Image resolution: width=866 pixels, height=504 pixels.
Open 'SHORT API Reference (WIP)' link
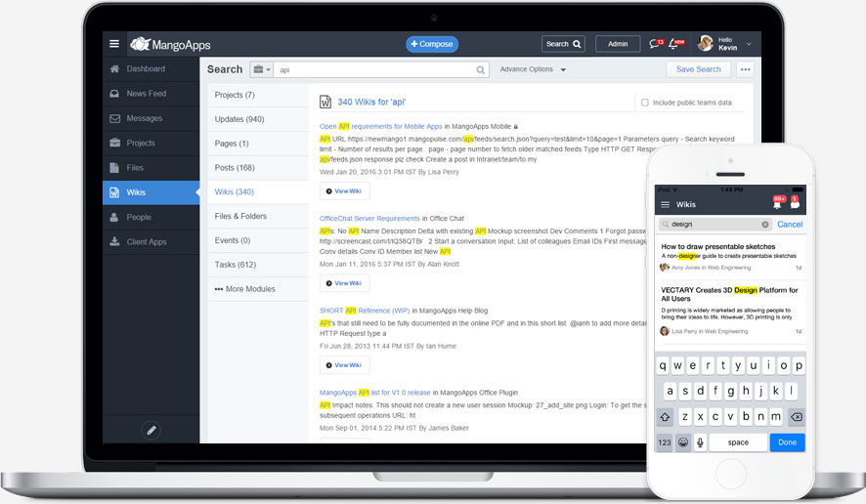point(365,311)
